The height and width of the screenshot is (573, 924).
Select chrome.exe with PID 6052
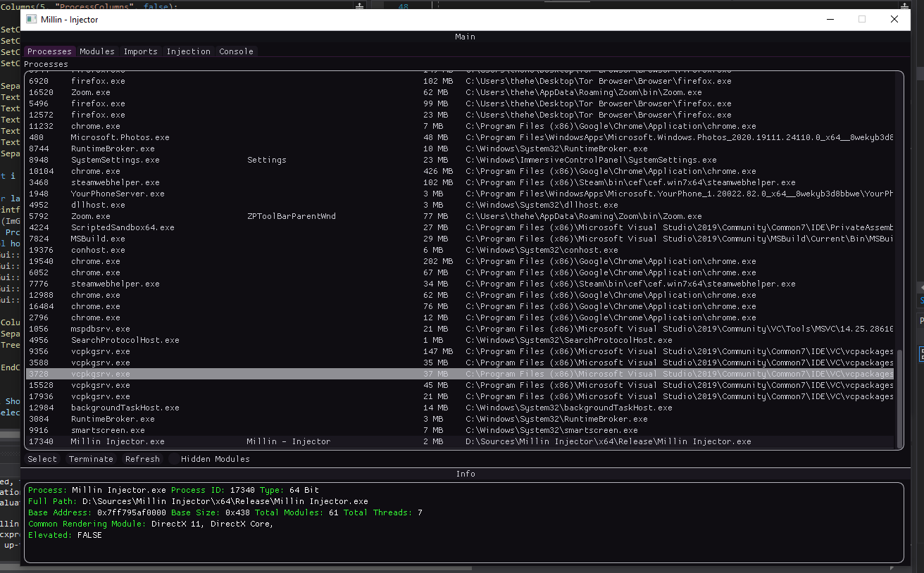[461, 272]
